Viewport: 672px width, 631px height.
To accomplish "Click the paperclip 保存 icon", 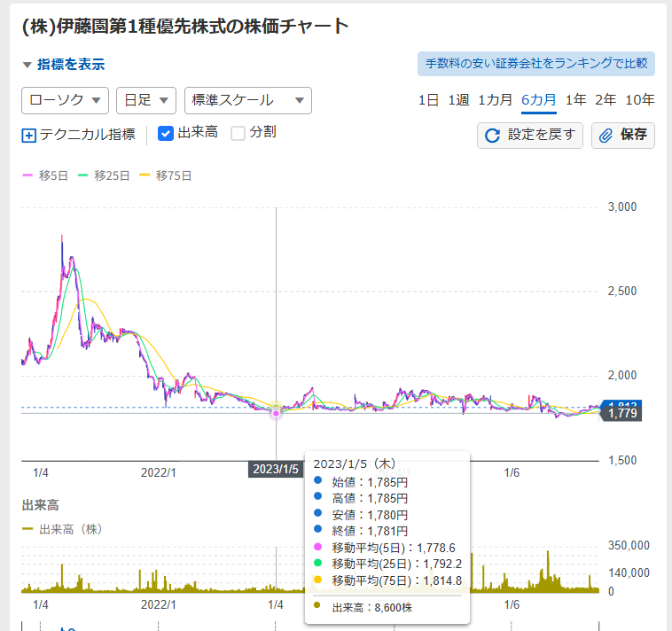I will pyautogui.click(x=606, y=136).
